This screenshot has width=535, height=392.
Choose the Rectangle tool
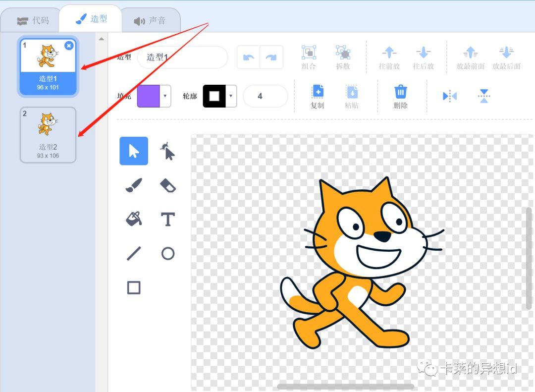pyautogui.click(x=134, y=287)
